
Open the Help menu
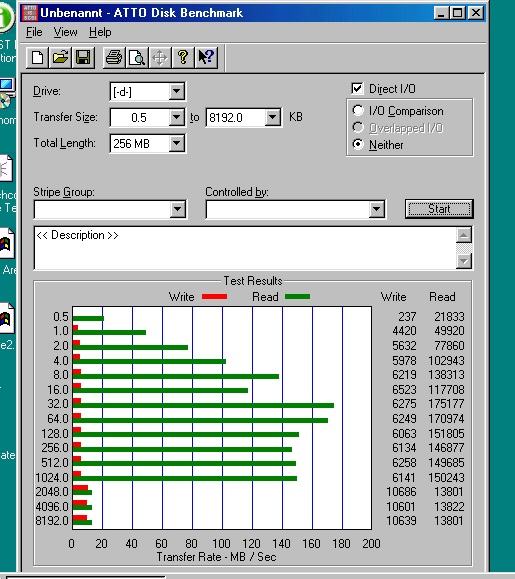100,32
